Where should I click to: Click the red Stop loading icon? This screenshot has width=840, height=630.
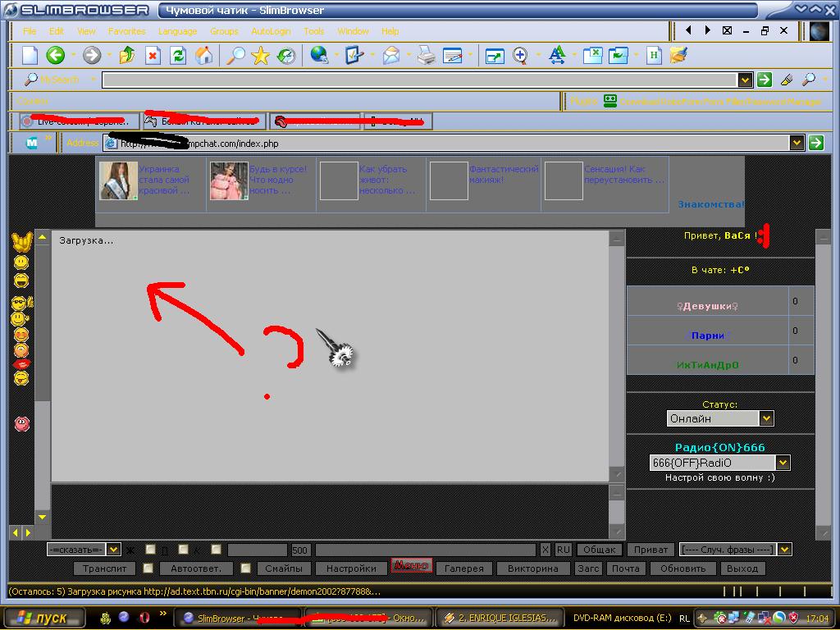[x=153, y=56]
